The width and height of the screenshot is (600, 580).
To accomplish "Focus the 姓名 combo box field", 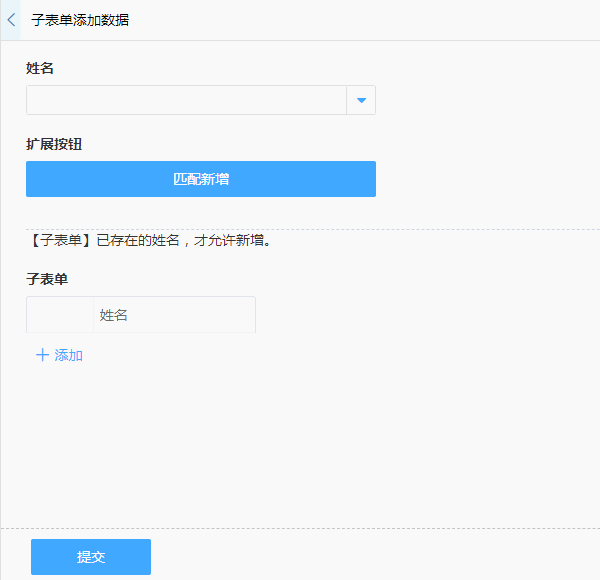I will point(186,100).
